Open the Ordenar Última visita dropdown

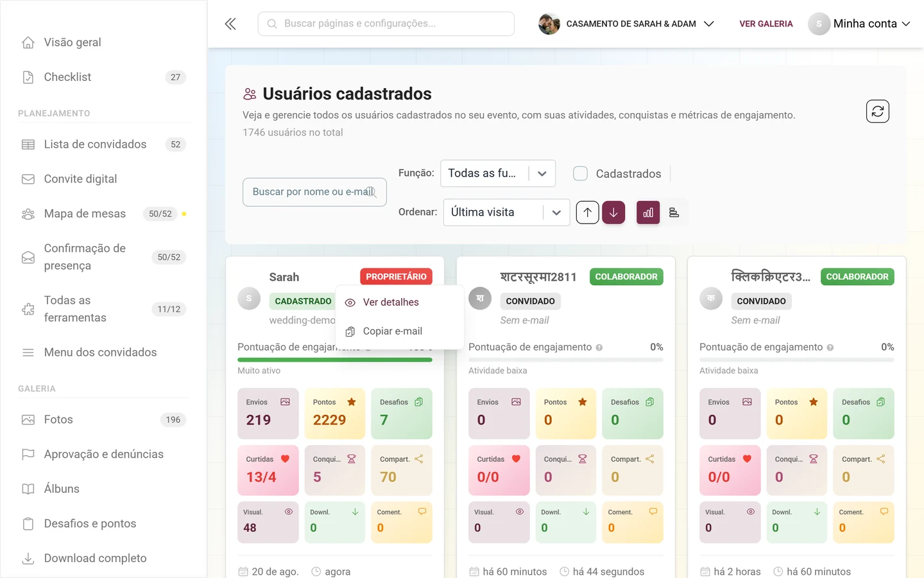506,213
